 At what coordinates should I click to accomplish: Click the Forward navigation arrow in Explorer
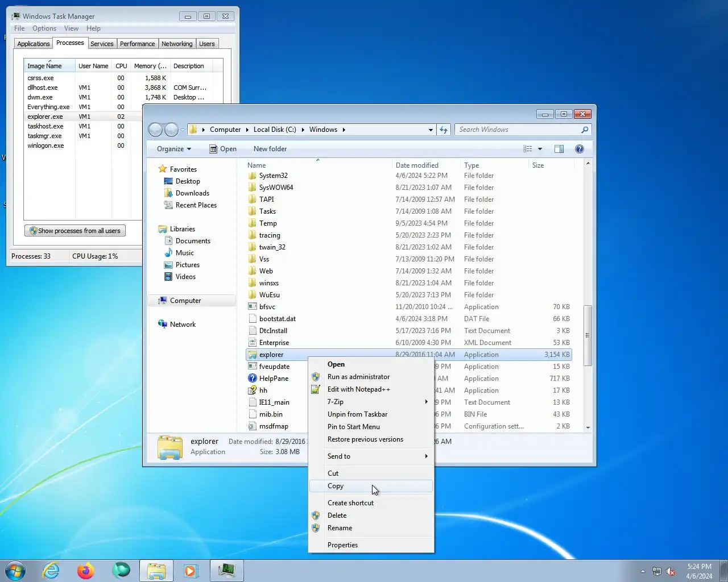pyautogui.click(x=171, y=130)
